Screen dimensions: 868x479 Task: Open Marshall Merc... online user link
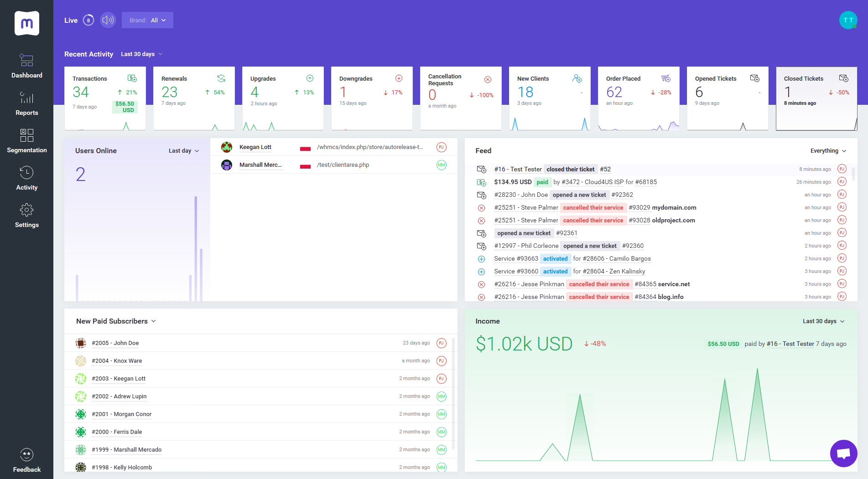coord(260,165)
